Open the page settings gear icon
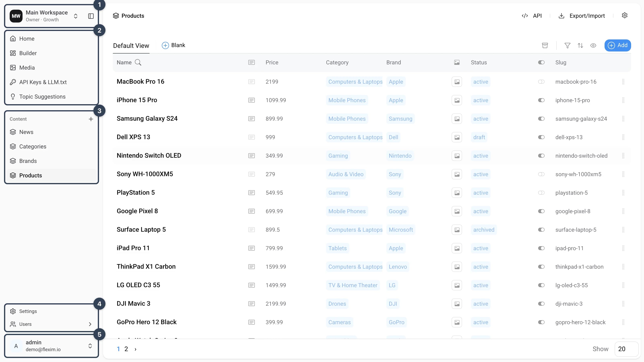 coord(624,15)
